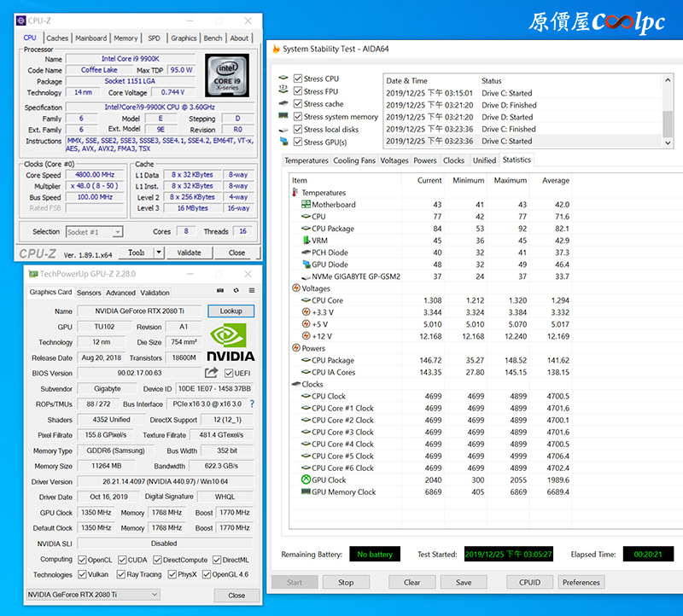Click the AIDA64 log scrollbar thumb
Viewport: 683px width, 616px height.
pyautogui.click(x=668, y=124)
